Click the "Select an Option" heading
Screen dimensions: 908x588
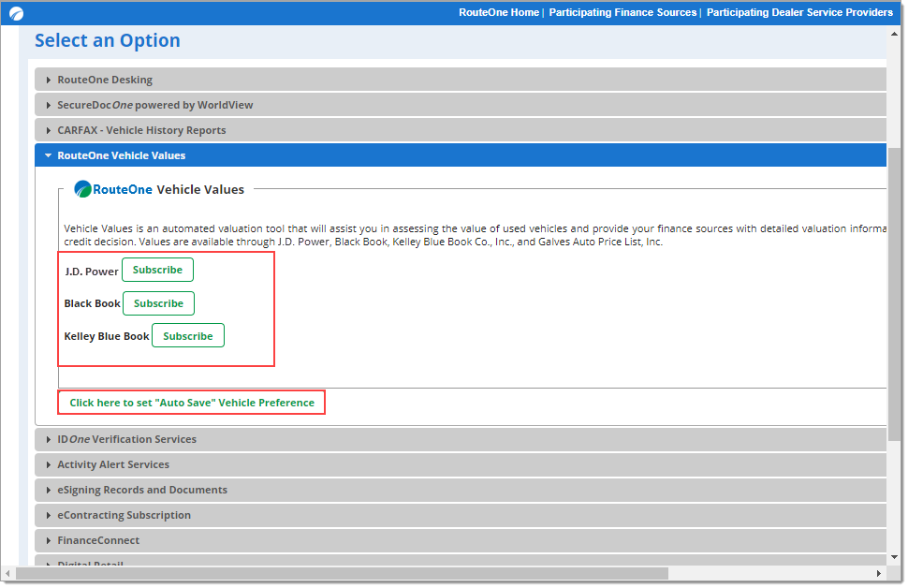tap(107, 40)
